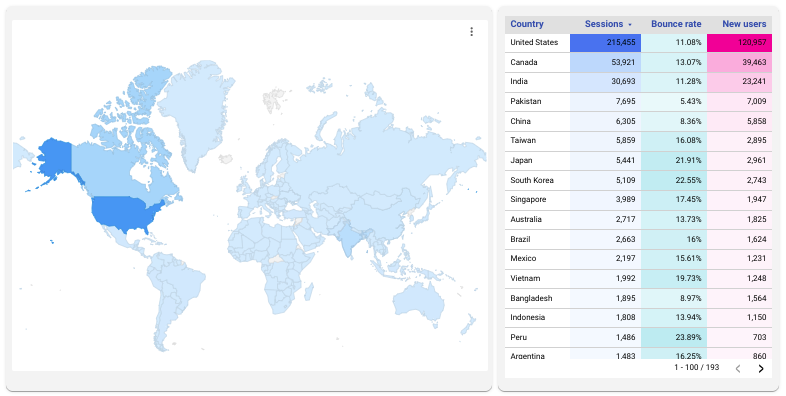Screen dimensions: 786x396
Task: Select the Pakistan country cell
Action: pos(537,101)
